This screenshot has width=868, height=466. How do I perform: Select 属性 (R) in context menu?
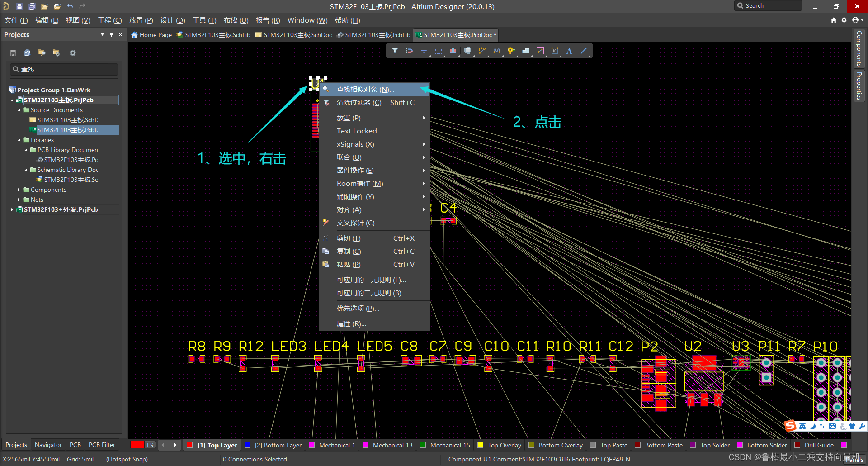[x=374, y=324]
